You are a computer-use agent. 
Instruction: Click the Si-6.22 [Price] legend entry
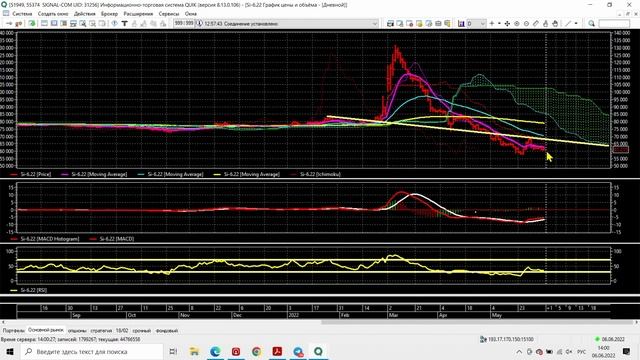click(x=31, y=174)
